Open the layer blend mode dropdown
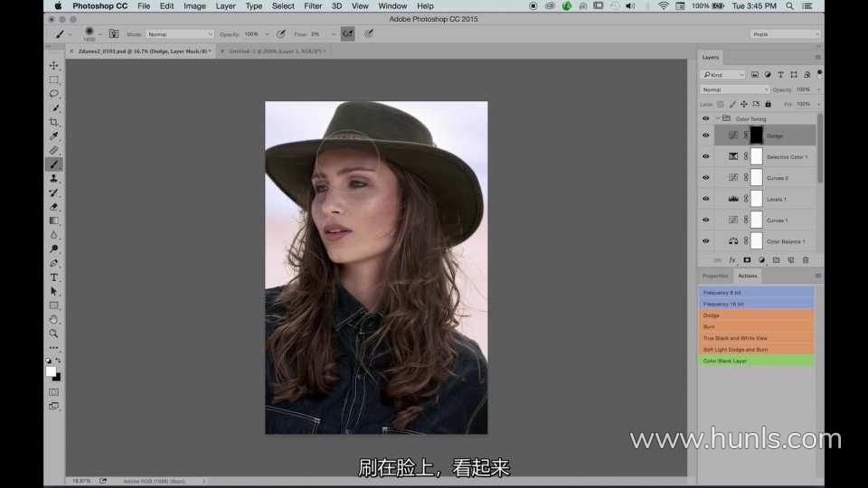The width and height of the screenshot is (868, 488). (734, 89)
